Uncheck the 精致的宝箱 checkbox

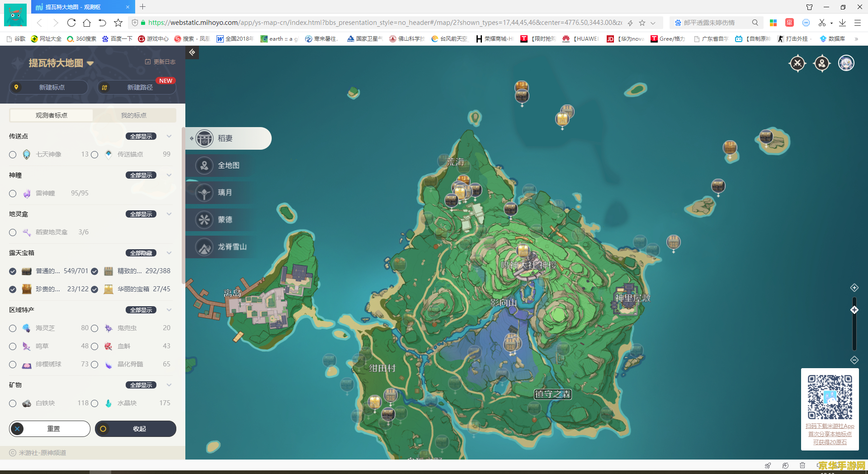(x=94, y=271)
